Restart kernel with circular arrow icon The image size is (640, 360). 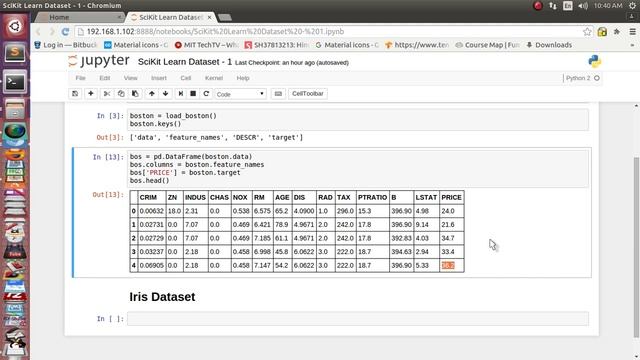pos(206,93)
